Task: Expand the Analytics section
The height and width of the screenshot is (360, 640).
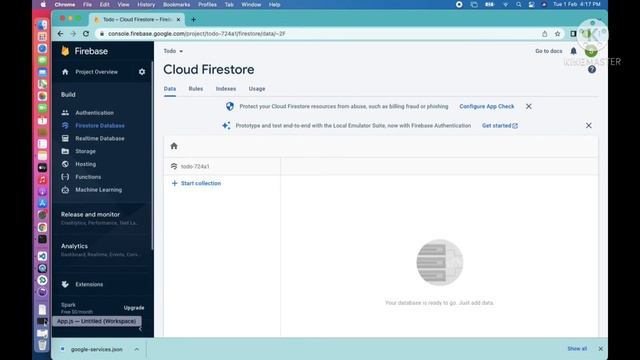Action: [x=100, y=250]
